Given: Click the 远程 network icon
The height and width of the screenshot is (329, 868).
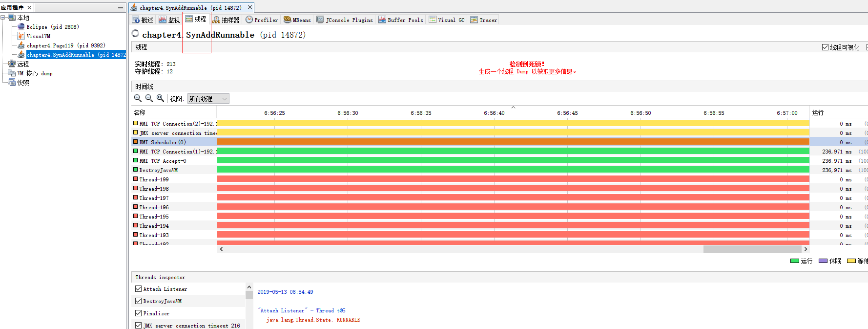Looking at the screenshot, I should [12, 64].
